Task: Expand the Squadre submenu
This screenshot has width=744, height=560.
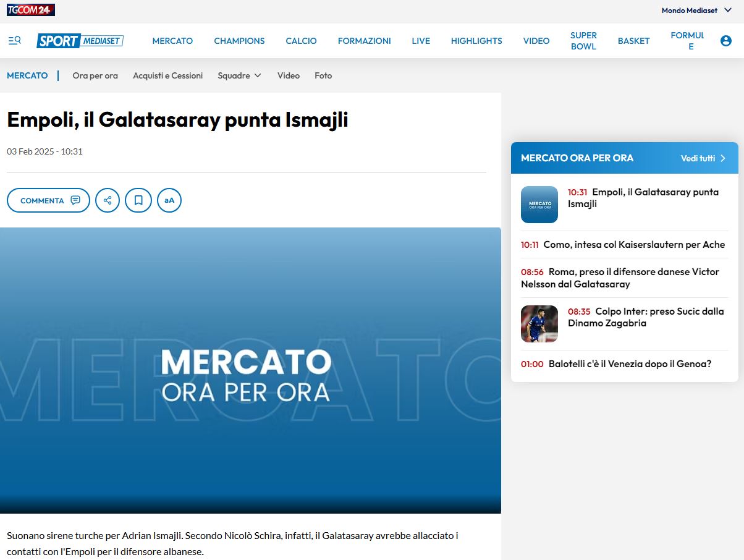Action: (x=240, y=75)
